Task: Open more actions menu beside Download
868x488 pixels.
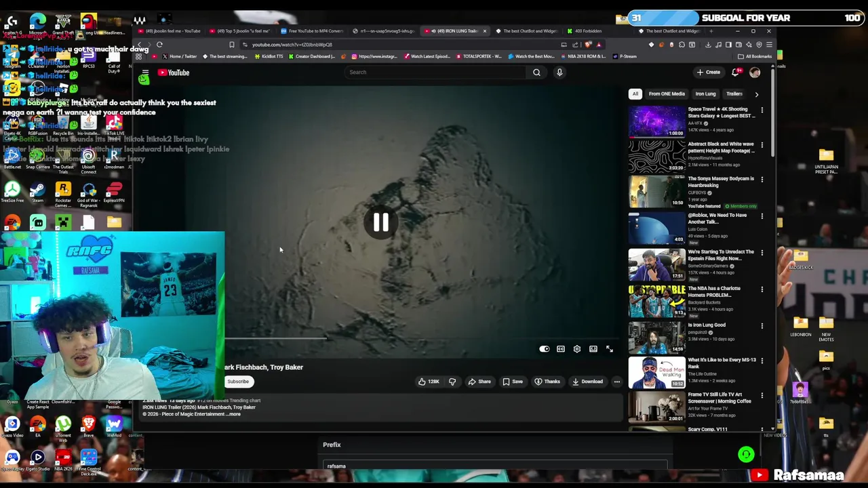Action: click(x=616, y=382)
